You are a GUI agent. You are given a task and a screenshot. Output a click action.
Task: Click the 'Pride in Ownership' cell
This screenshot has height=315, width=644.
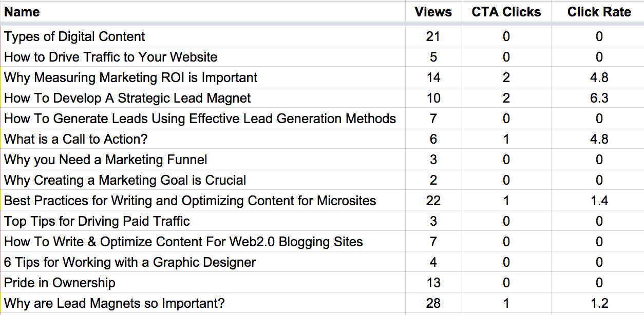(x=203, y=283)
